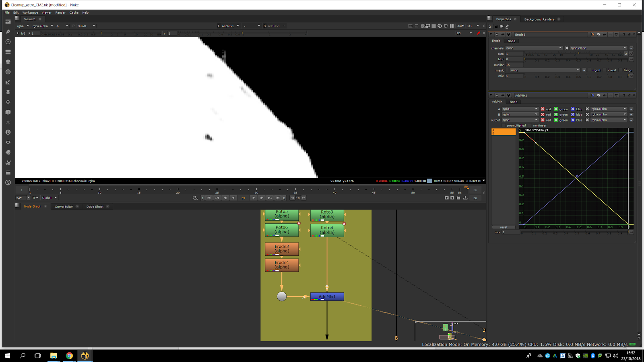Open the Draw nodes toolbar menu
This screenshot has height=362, width=644.
tap(8, 32)
